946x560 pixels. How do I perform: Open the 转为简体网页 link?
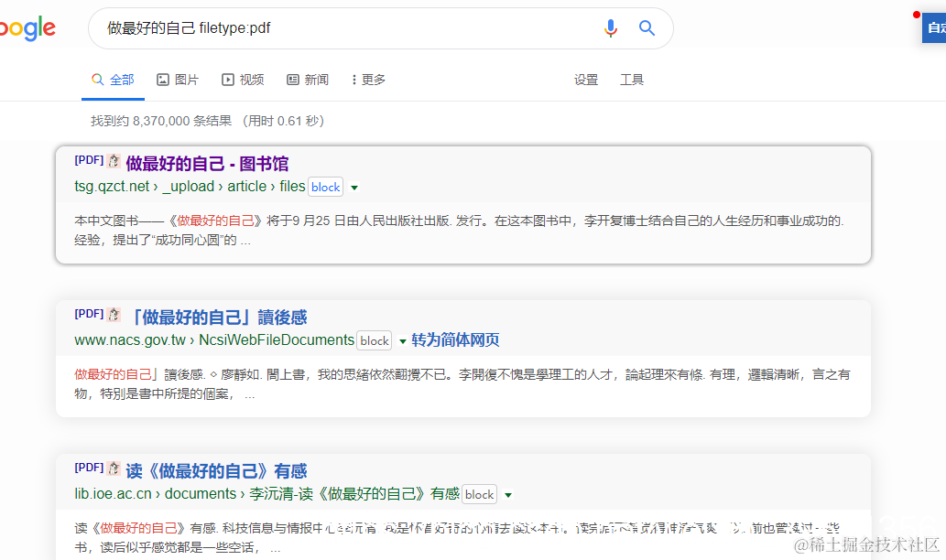point(453,339)
